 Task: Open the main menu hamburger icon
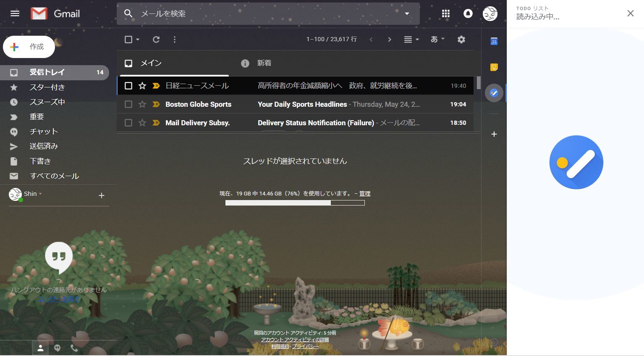(15, 13)
